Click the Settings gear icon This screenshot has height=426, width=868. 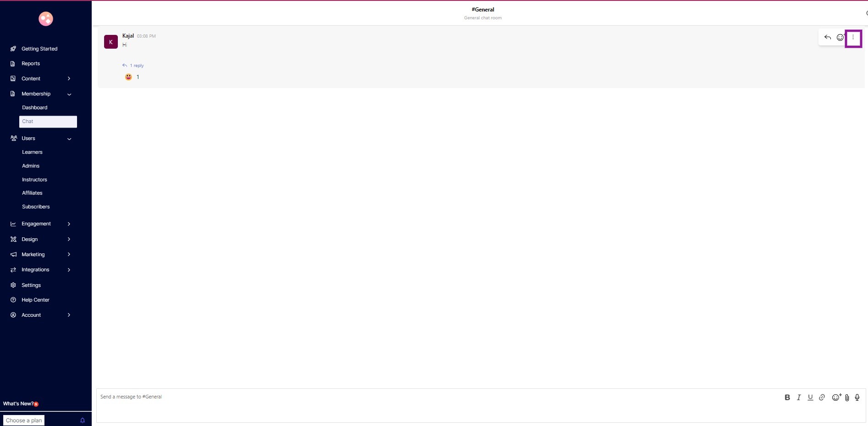coord(13,285)
